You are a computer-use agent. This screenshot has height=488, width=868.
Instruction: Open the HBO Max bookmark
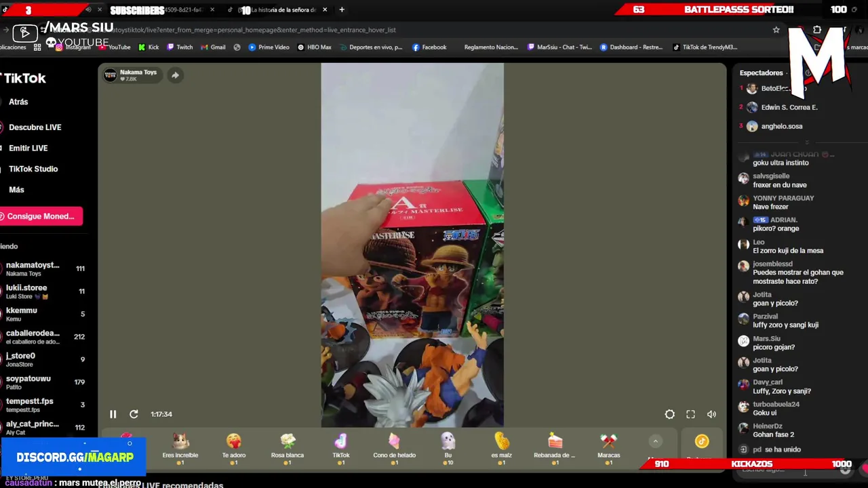(315, 47)
